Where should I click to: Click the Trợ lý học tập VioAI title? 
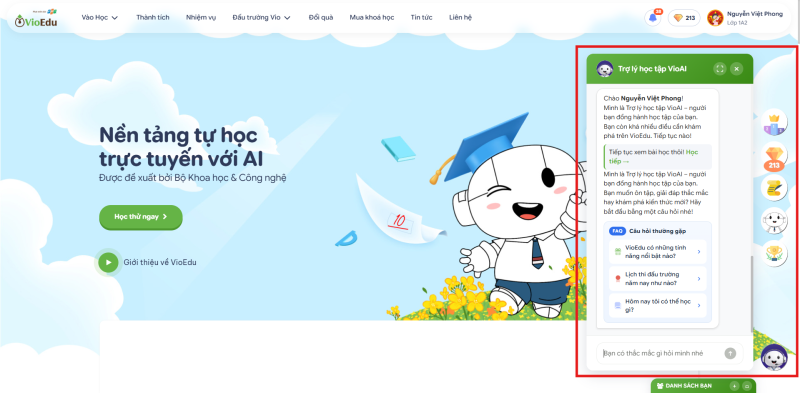[652, 68]
